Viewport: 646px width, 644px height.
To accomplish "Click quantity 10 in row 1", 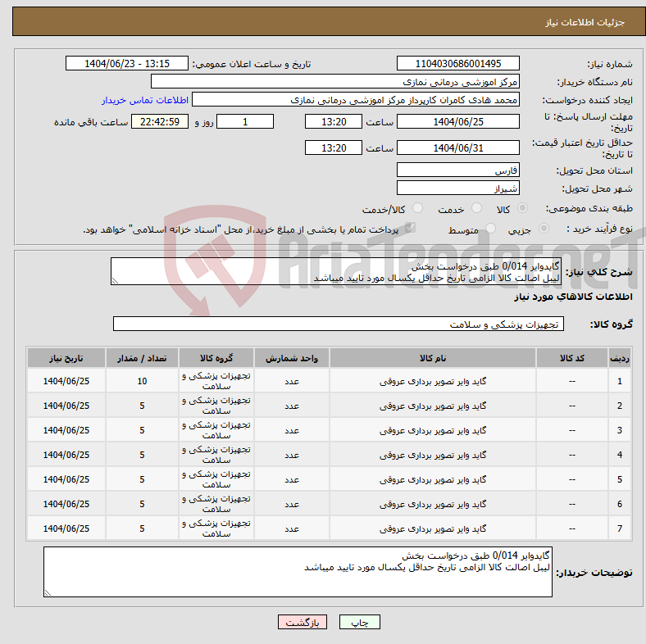I will coord(142,381).
